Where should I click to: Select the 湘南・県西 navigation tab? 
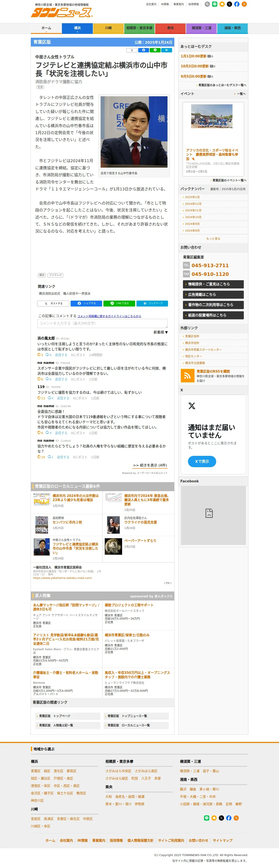coord(232,28)
